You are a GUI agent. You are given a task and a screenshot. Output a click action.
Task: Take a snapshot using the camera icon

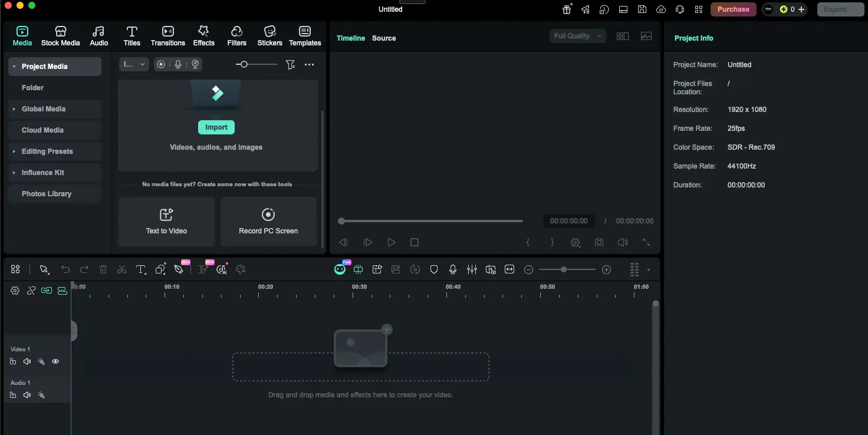[x=599, y=242]
